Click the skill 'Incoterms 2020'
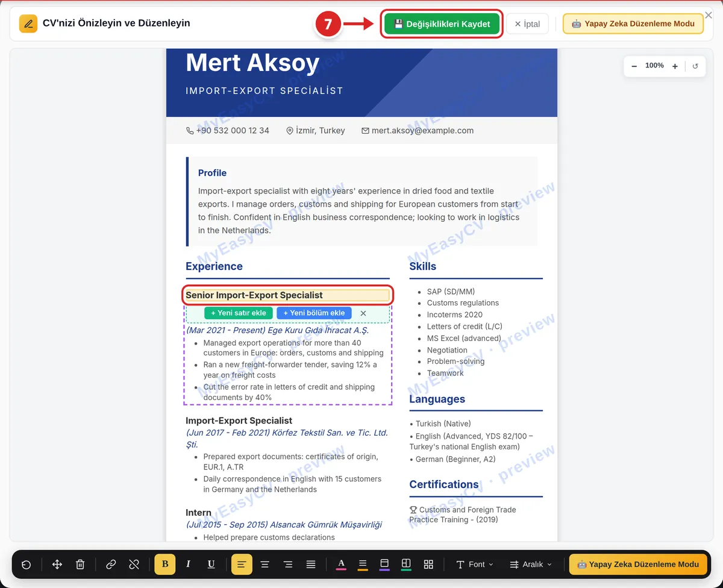 tap(455, 314)
